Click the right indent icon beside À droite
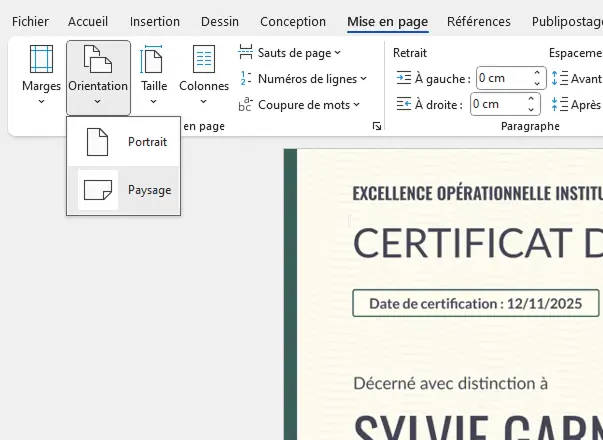This screenshot has height=440, width=603. click(404, 104)
